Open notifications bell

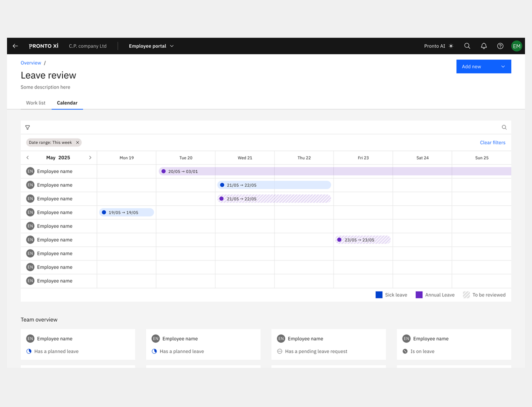click(x=484, y=46)
